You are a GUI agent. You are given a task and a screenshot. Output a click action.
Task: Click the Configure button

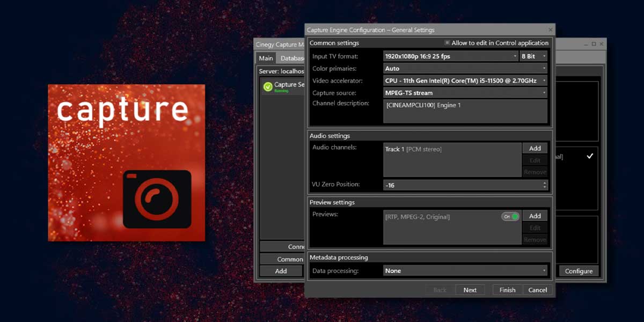(x=579, y=271)
